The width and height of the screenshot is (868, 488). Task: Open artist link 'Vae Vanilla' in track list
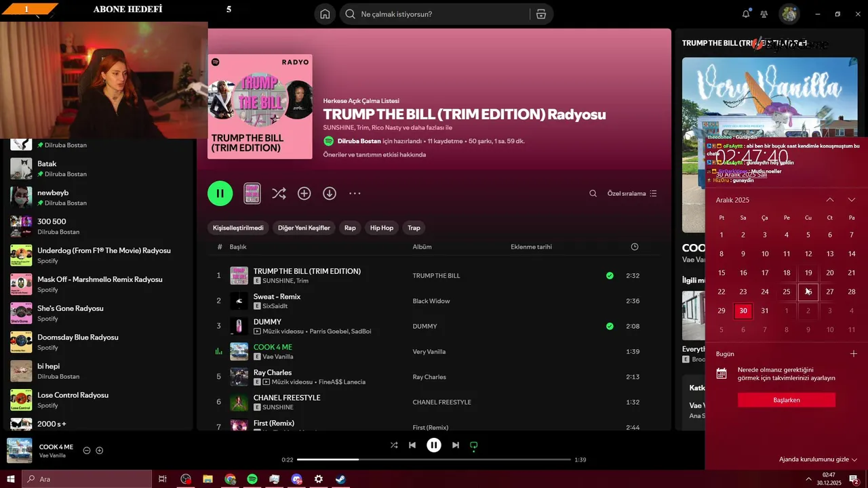point(278,357)
